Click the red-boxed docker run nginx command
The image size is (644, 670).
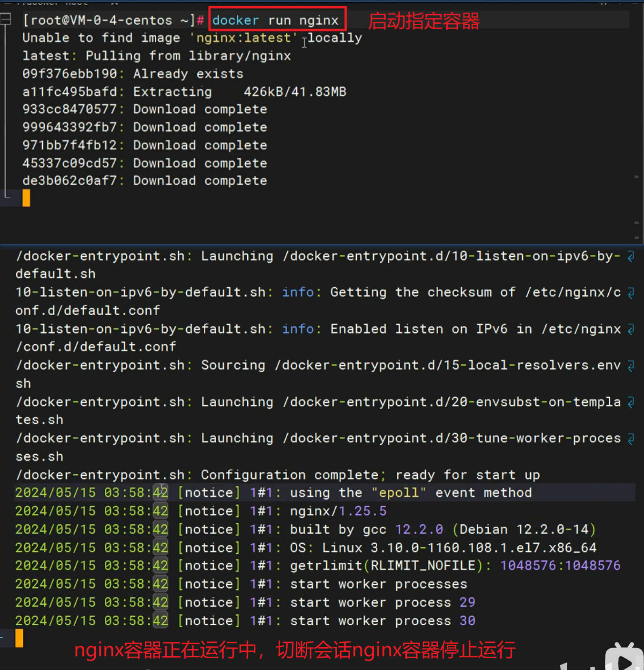tap(277, 20)
